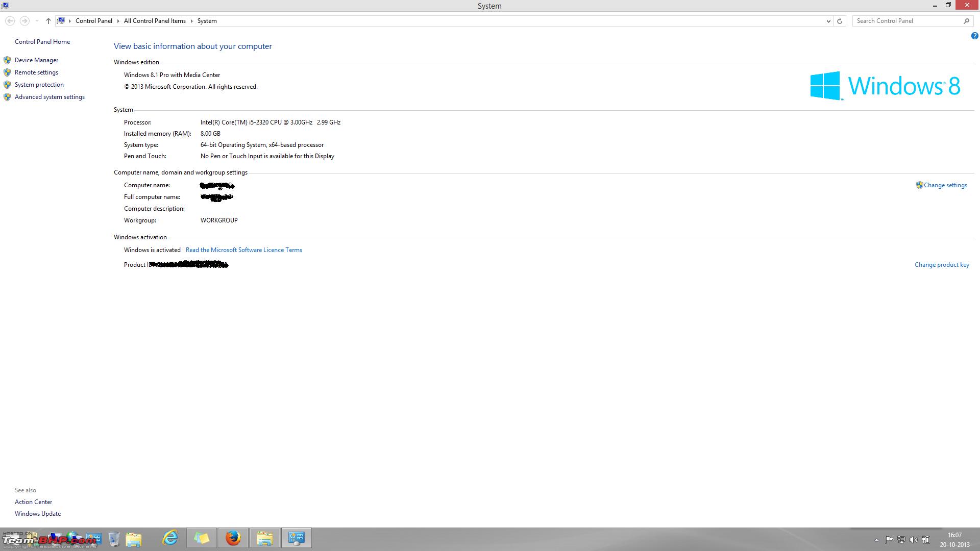980x551 pixels.
Task: Select System breadcrumb segment
Action: (x=207, y=21)
